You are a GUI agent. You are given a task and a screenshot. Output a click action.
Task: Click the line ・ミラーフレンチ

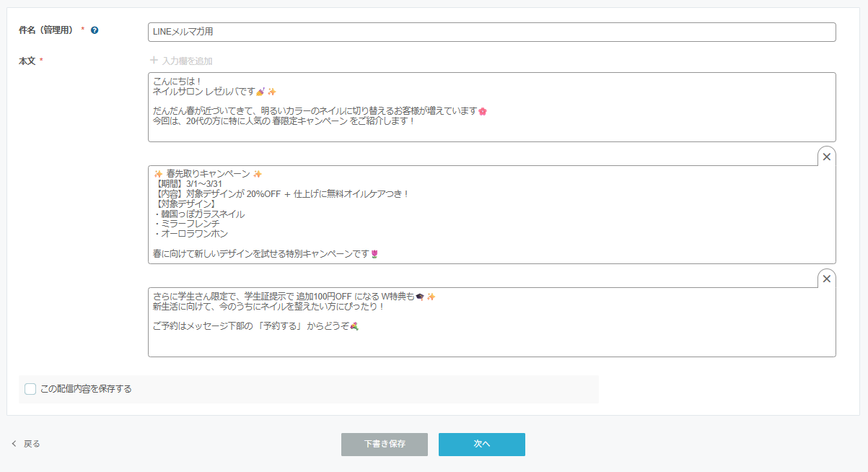[x=185, y=224]
